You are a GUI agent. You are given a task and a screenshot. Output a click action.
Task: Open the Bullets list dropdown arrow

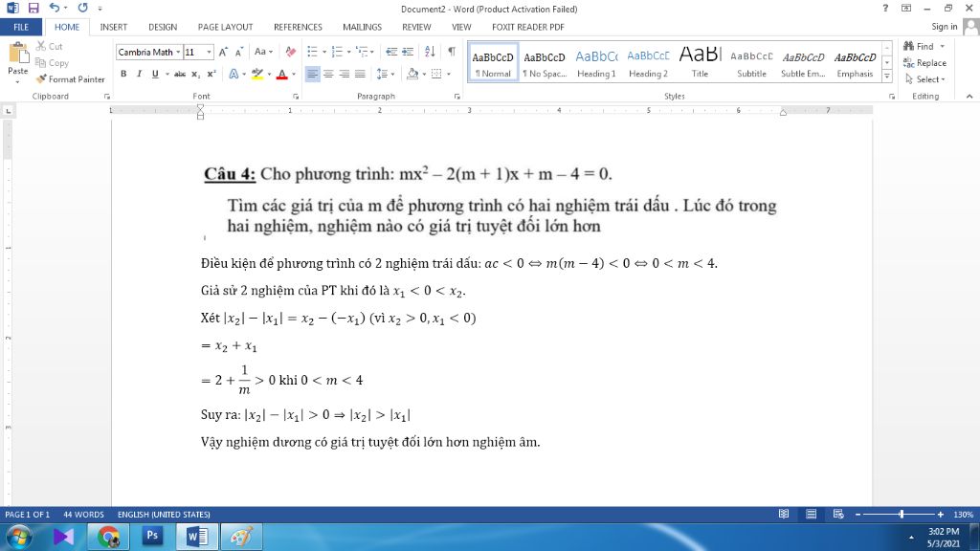[323, 52]
